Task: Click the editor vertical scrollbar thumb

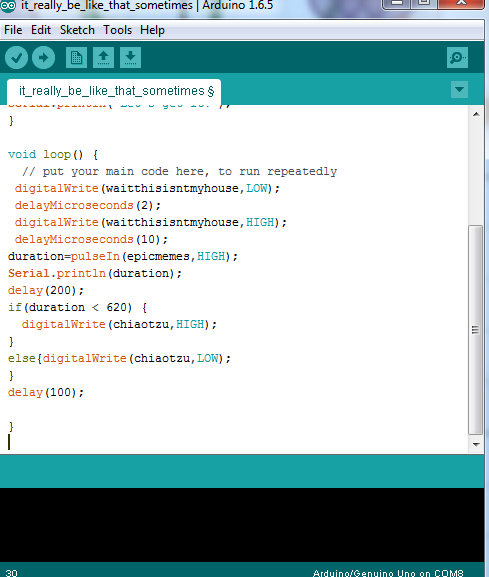Action: [476, 330]
